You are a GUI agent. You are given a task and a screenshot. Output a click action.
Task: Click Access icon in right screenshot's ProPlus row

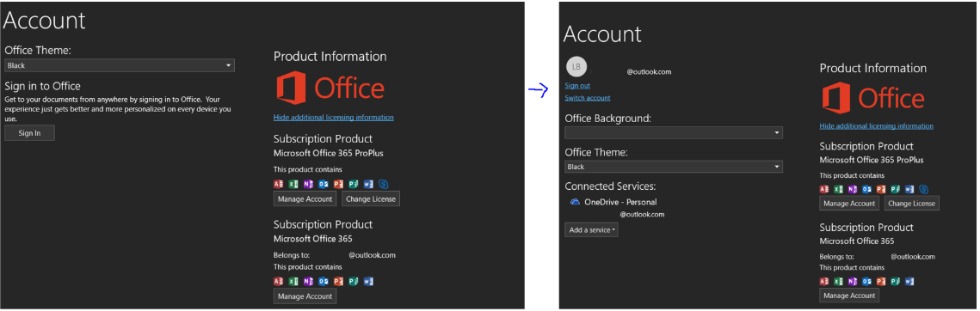pyautogui.click(x=824, y=189)
